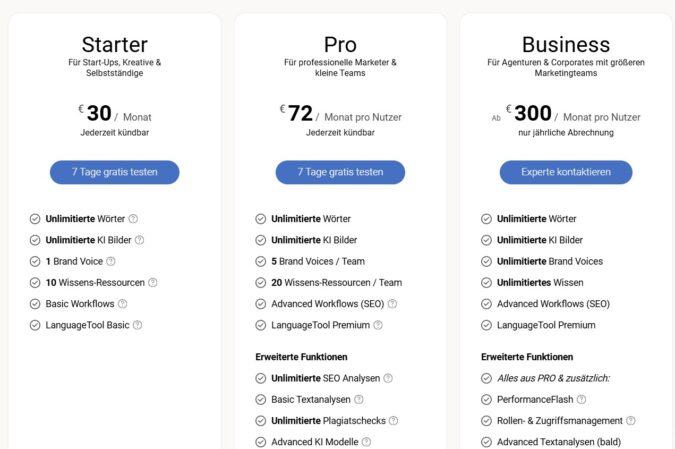The height and width of the screenshot is (449, 675).
Task: Open the Rollen- & Zugriffsmanagement info tooltip
Action: 630,420
